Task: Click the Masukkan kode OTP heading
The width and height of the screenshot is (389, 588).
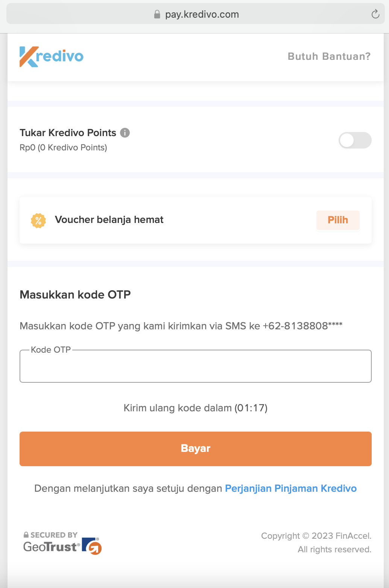Action: (75, 294)
